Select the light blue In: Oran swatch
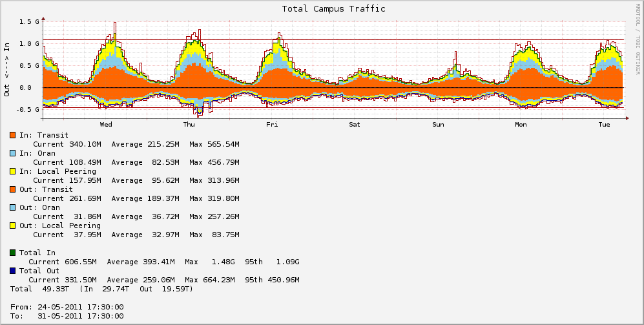 tap(13, 153)
